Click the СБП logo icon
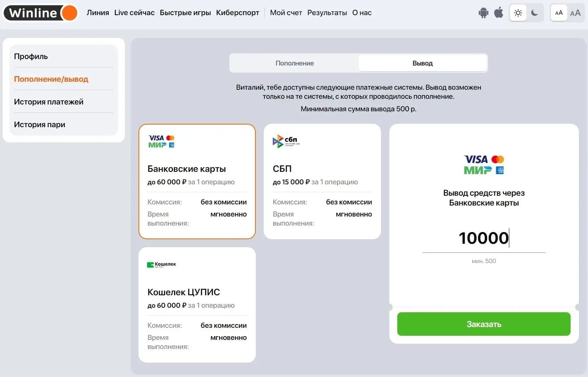This screenshot has height=377, width=588. tap(285, 141)
